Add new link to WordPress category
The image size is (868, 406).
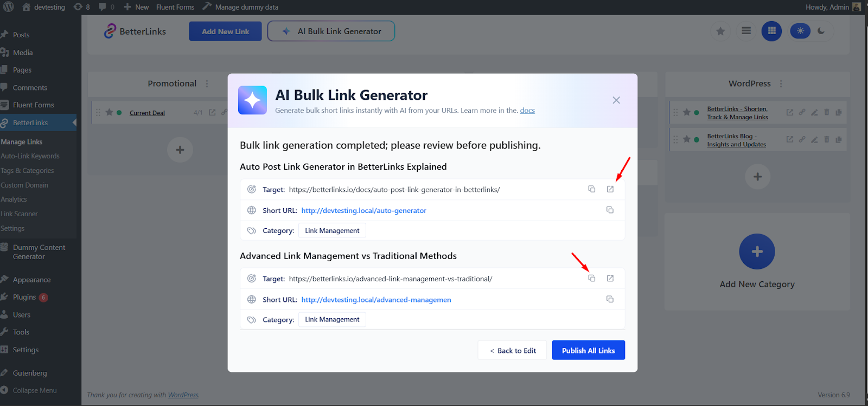click(x=758, y=177)
